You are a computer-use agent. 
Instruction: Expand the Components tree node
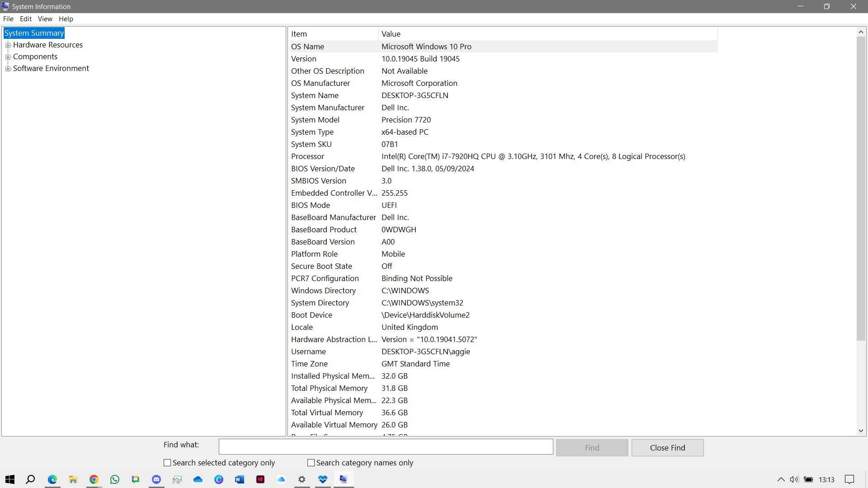coord(8,57)
